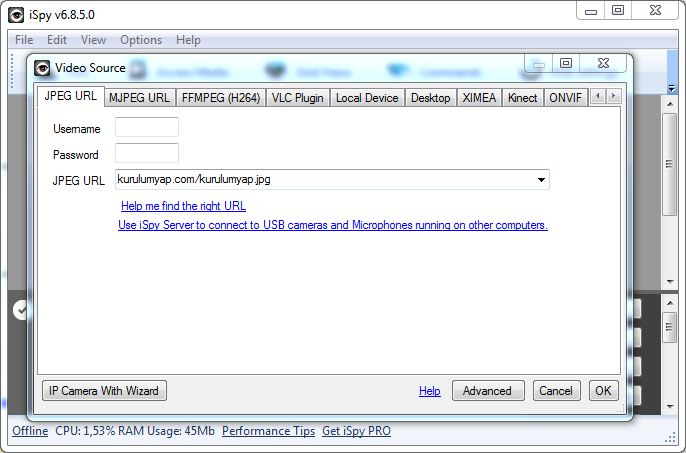Open the 'Use iSpy Server to connect' link
686x453 pixels.
pos(333,225)
